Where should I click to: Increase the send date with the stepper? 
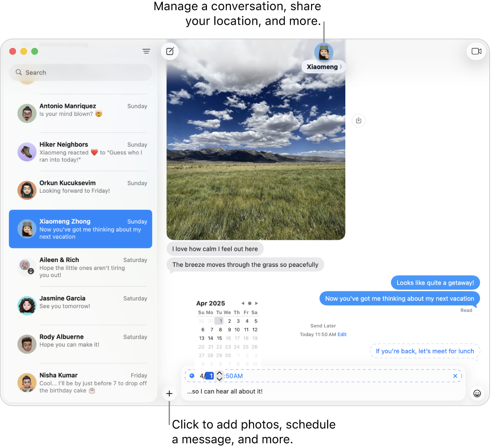(219, 373)
